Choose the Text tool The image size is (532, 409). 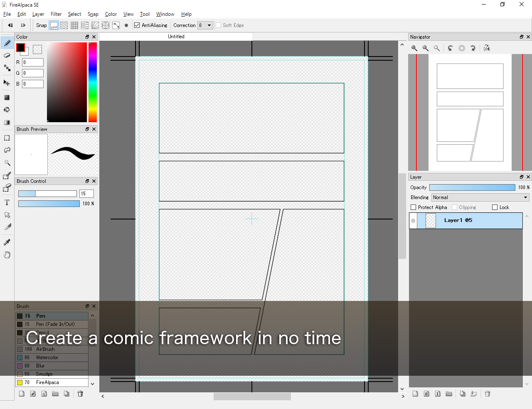click(x=7, y=202)
